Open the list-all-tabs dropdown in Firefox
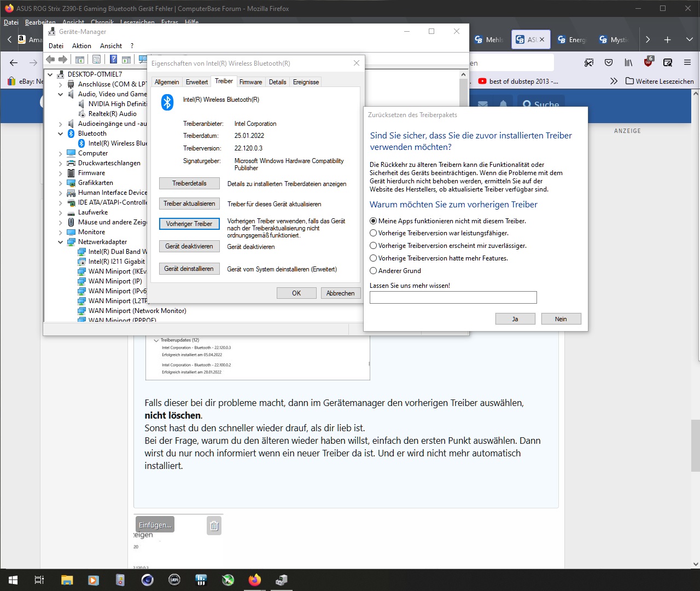Screen dimensions: 700x591 [689, 39]
